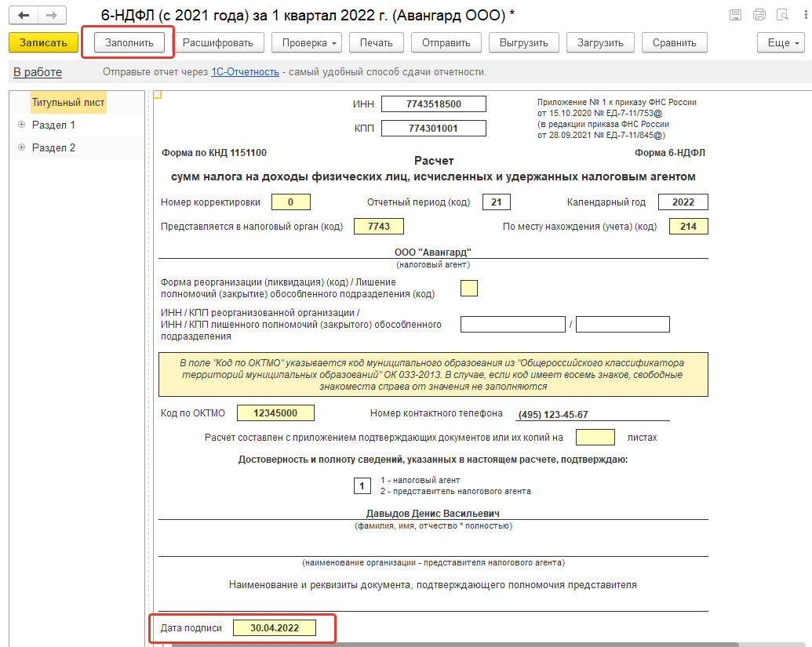
Task: Click the В работе status link
Action: click(38, 72)
